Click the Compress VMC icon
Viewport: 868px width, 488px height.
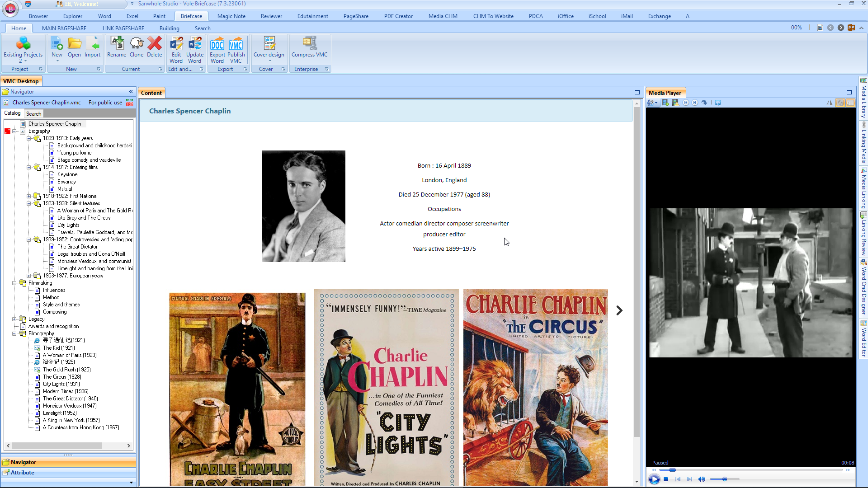[310, 43]
